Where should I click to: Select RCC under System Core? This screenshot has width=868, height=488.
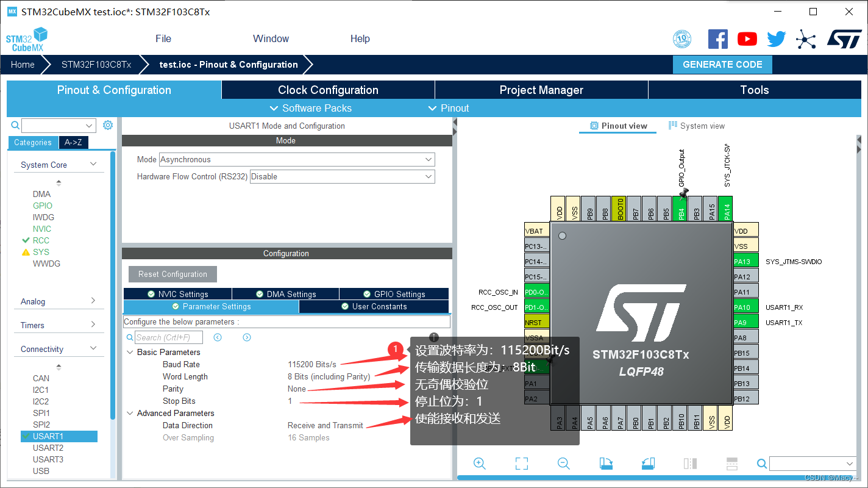tap(41, 240)
